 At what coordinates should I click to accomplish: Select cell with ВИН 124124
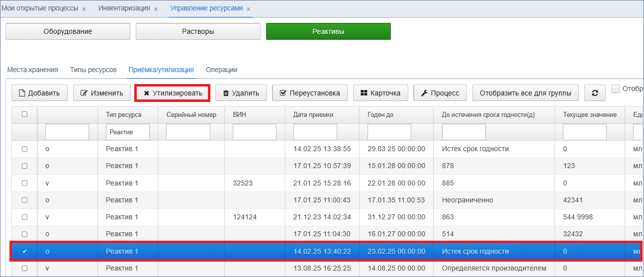(255, 217)
